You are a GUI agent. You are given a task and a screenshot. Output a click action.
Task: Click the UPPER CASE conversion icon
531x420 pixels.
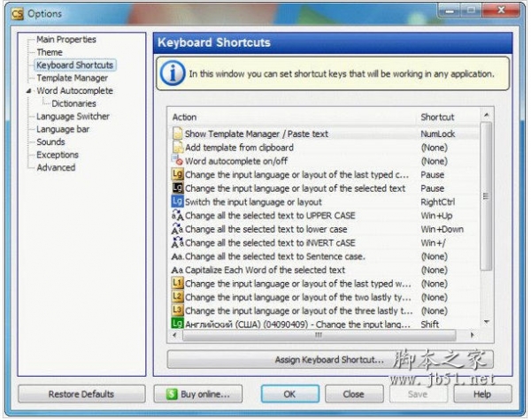coord(178,215)
